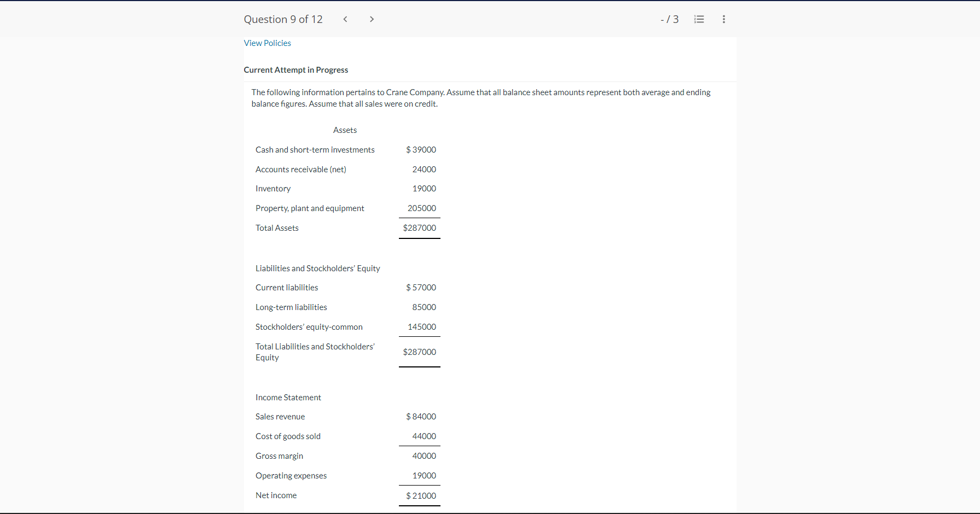Select $287000 total liabilities and equity value
Image resolution: width=980 pixels, height=514 pixels.
[420, 352]
